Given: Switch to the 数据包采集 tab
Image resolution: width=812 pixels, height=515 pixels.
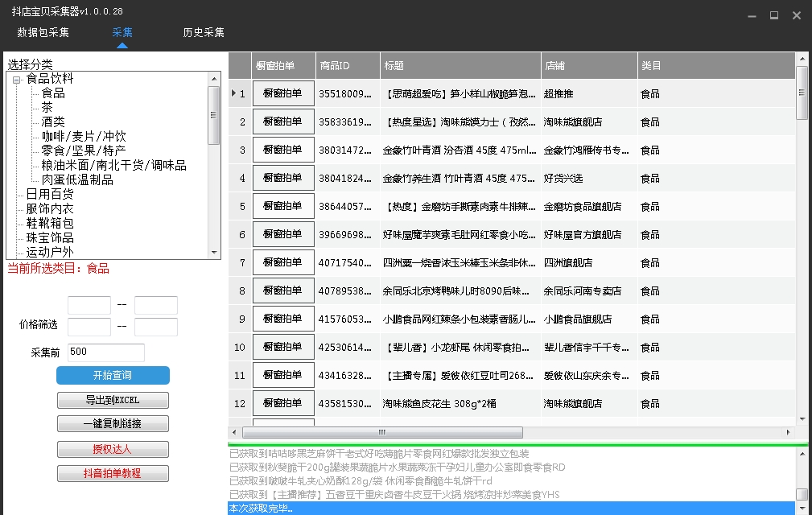Looking at the screenshot, I should (x=43, y=33).
